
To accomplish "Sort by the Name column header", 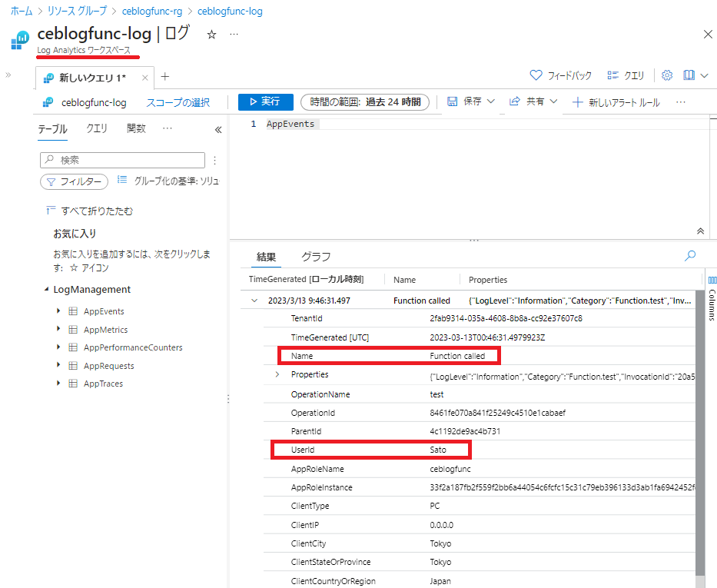I will coord(405,280).
